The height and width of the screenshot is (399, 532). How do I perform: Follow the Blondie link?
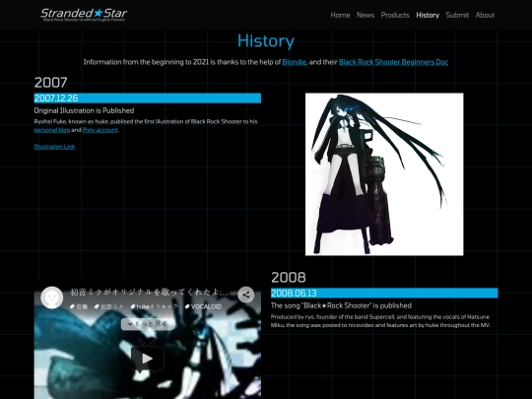(294, 62)
